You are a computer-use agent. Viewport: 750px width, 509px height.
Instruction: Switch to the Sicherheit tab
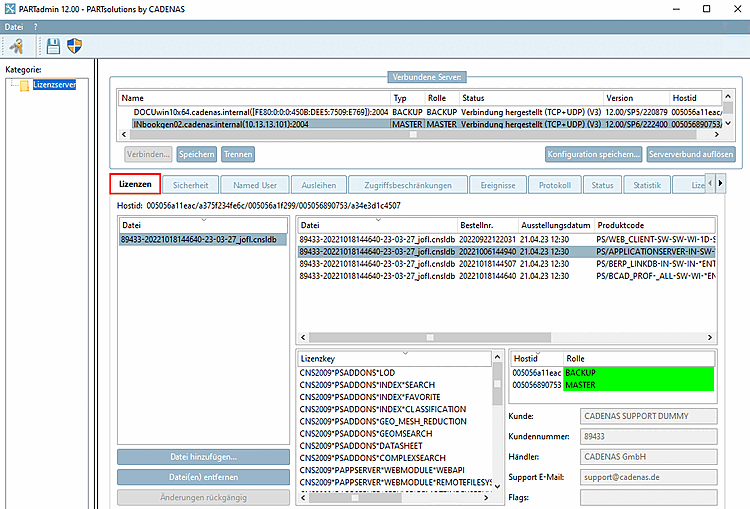[190, 185]
